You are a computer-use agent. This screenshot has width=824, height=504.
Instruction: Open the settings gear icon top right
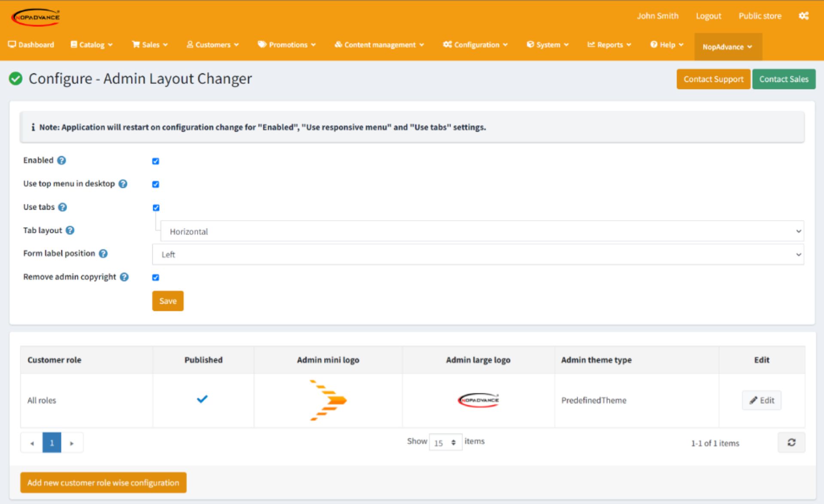click(803, 16)
